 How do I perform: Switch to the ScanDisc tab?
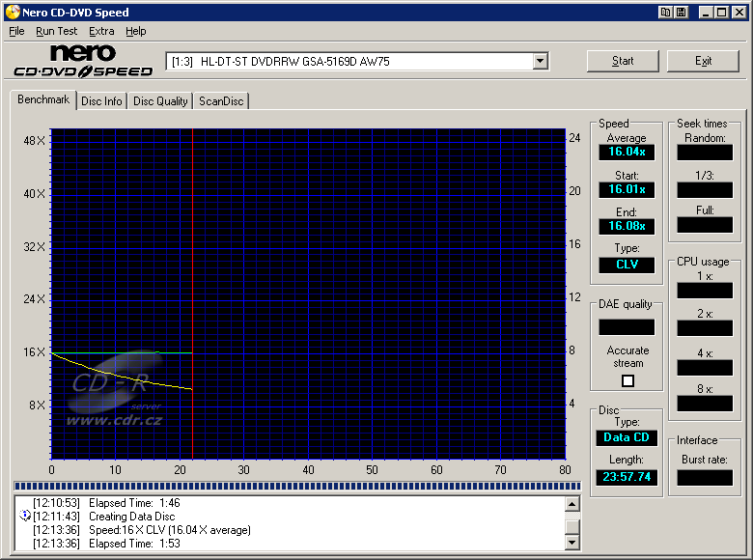click(x=221, y=101)
